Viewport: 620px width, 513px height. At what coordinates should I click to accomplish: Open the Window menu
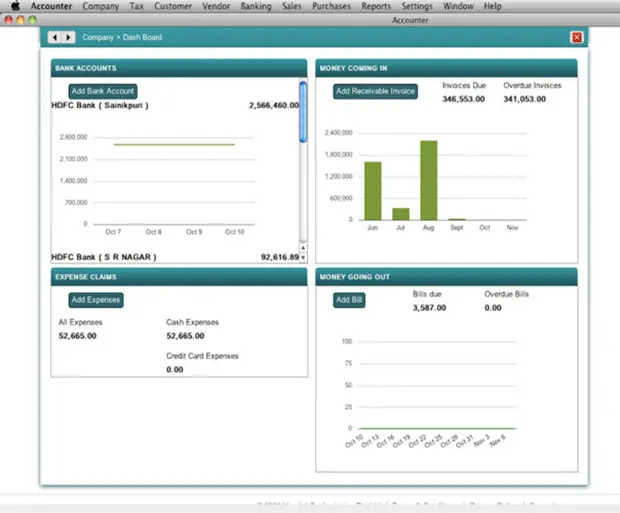pyautogui.click(x=458, y=6)
